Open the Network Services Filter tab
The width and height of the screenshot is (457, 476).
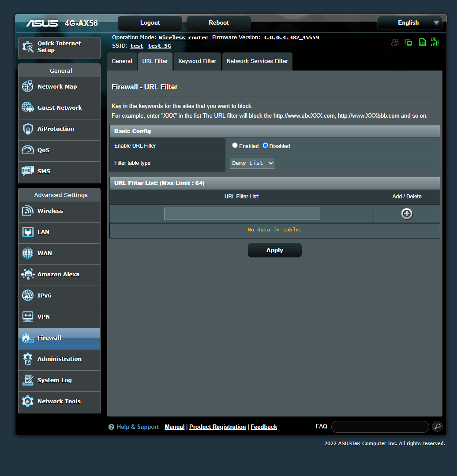[257, 61]
